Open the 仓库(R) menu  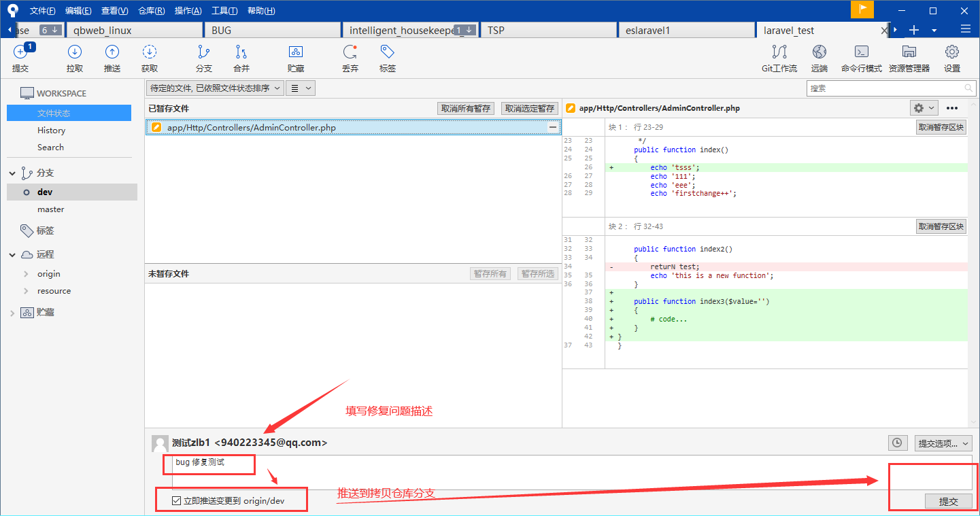coord(151,11)
